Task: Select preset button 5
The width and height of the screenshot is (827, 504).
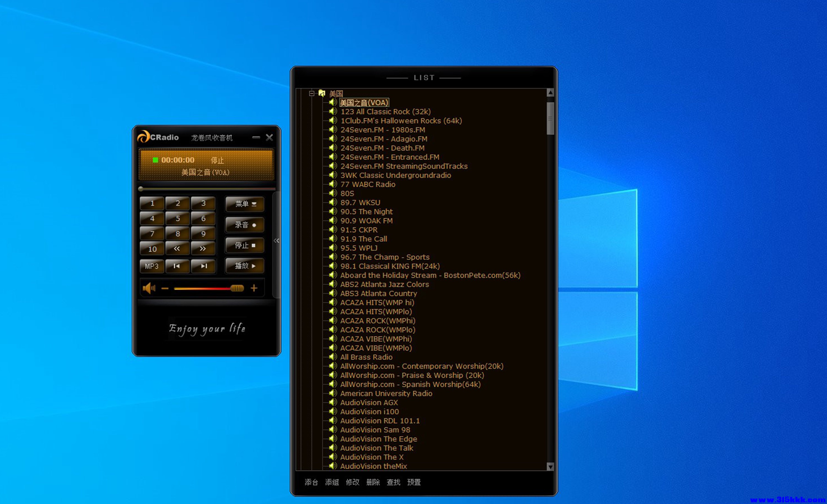Action: click(x=177, y=219)
